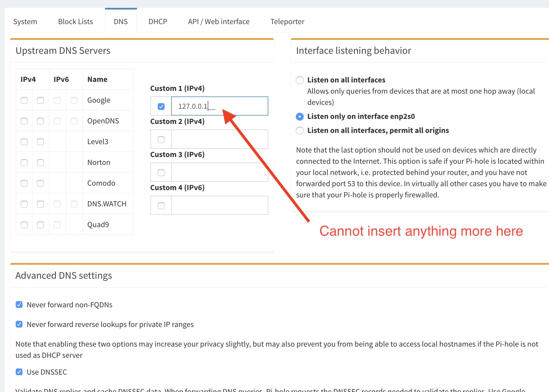Click the OpenDNS name cell
Image resolution: width=549 pixels, height=392 pixels.
click(x=108, y=121)
